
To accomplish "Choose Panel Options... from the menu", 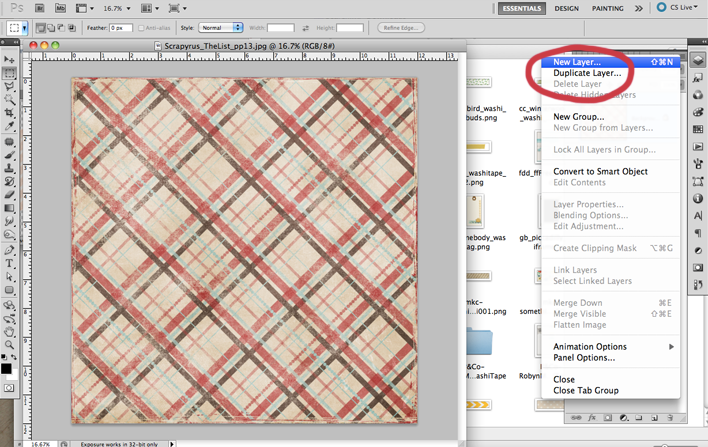I will click(610, 358).
